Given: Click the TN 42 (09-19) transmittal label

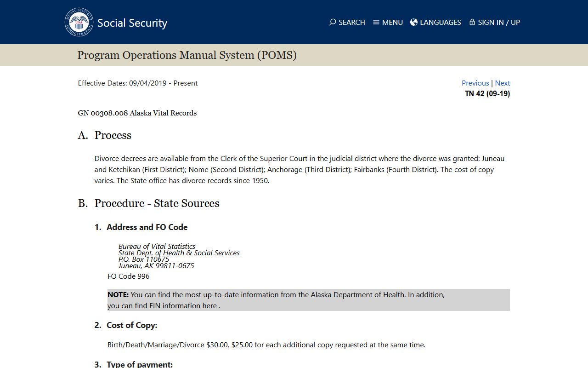Looking at the screenshot, I should [x=487, y=94].
